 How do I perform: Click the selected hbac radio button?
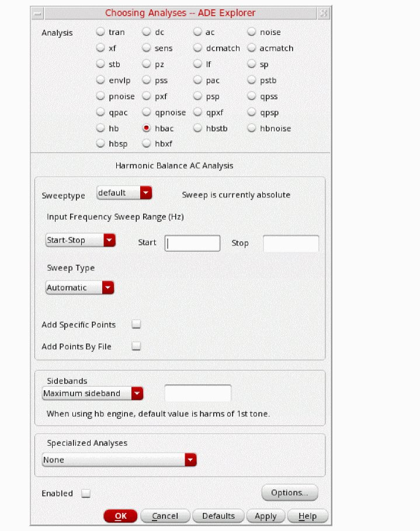[x=146, y=128]
